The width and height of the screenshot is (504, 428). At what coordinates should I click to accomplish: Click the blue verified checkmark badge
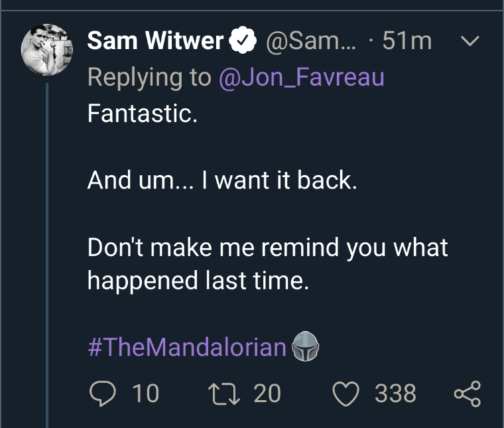tap(243, 40)
